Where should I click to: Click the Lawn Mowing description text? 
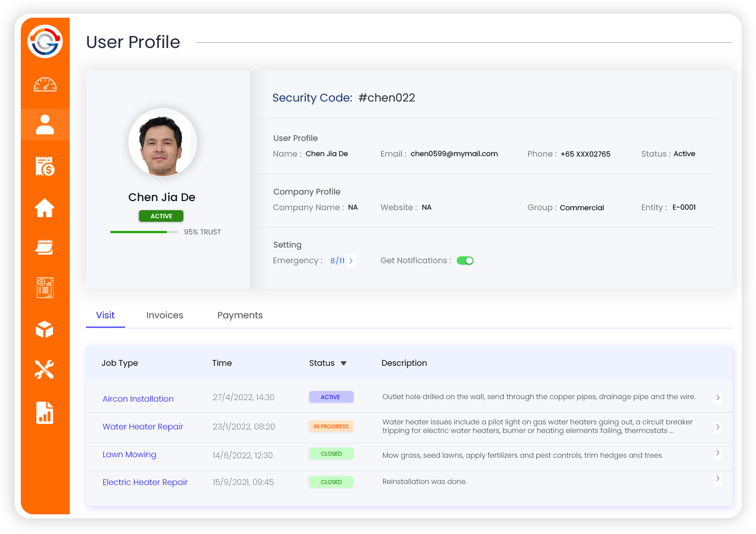pos(522,455)
